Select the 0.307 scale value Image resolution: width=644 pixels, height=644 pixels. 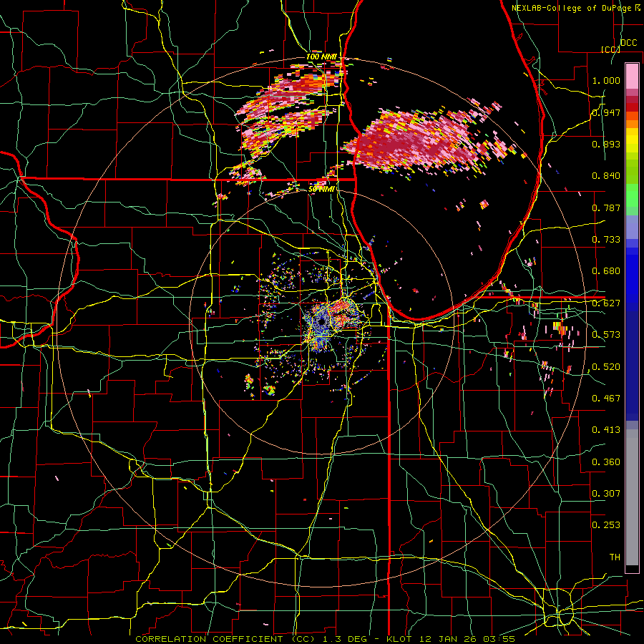point(606,494)
